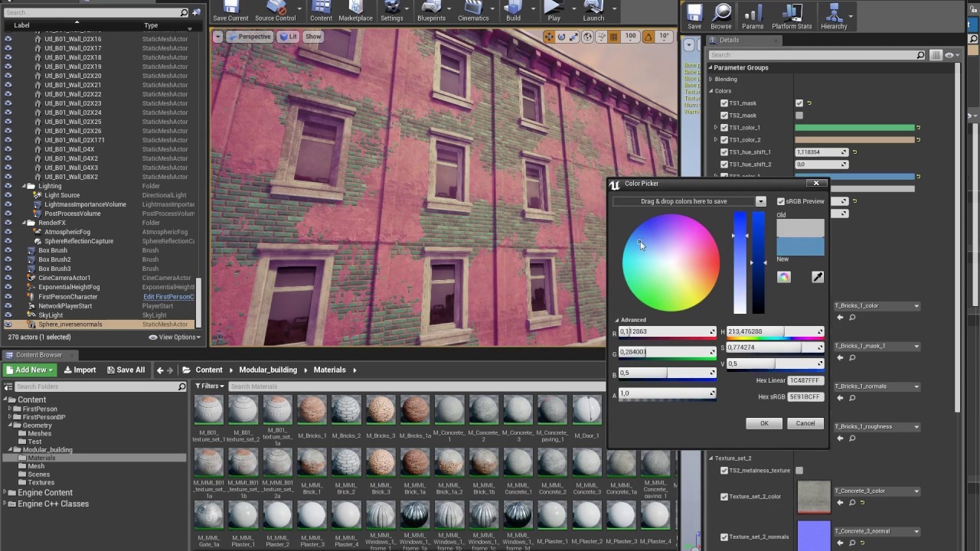Open the material Hierarchy view

[x=833, y=15]
